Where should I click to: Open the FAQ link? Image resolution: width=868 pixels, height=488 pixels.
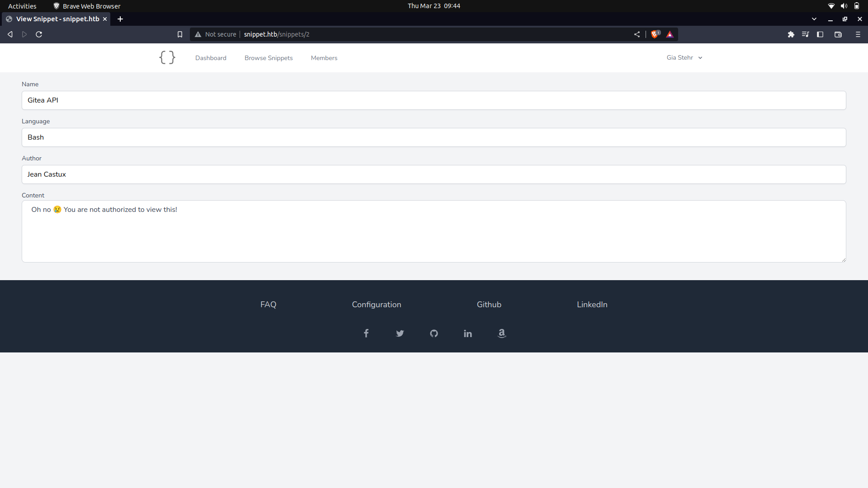(268, 305)
